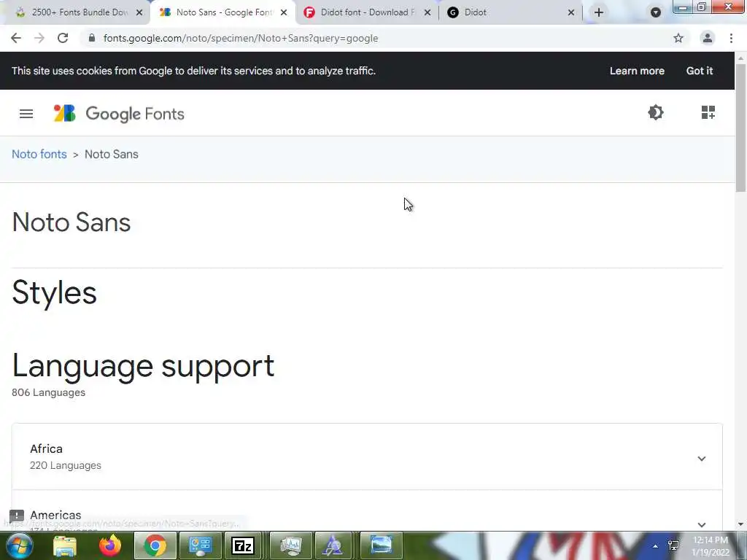
Task: Open the tab search dropdown circle
Action: pyautogui.click(x=656, y=12)
